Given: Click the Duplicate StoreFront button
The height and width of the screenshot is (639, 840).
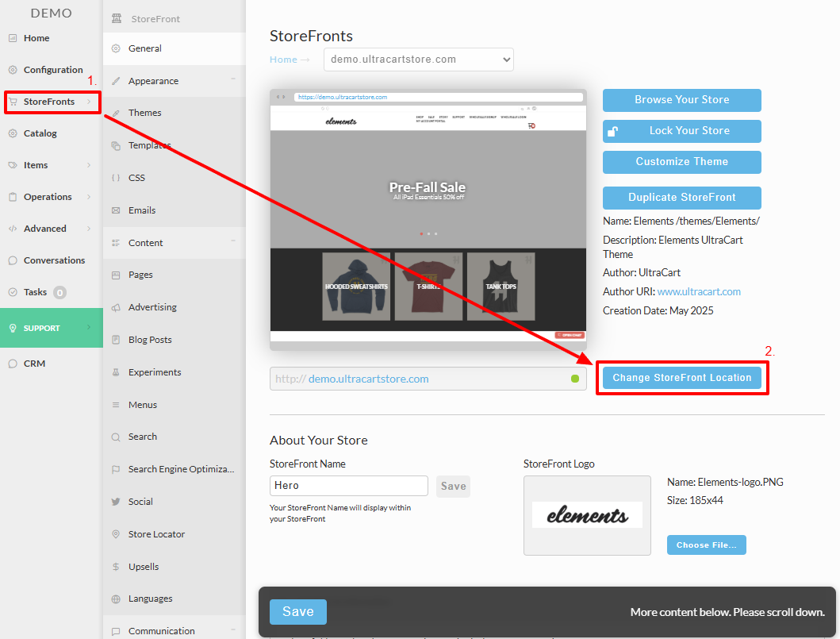Looking at the screenshot, I should (681, 198).
